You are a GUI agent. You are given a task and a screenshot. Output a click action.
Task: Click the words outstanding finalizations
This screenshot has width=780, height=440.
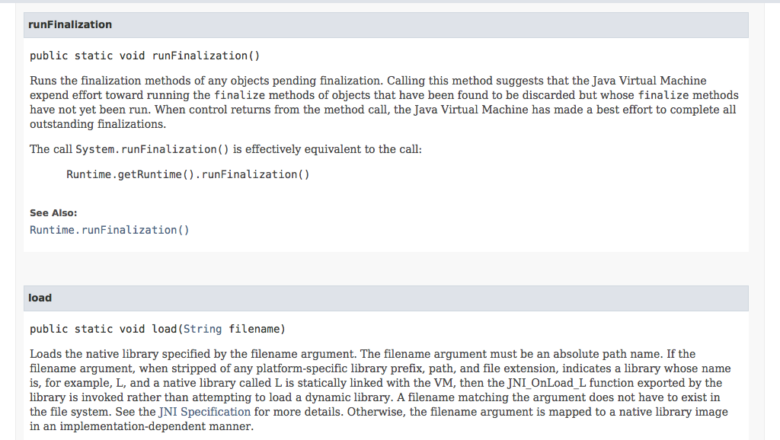point(98,124)
